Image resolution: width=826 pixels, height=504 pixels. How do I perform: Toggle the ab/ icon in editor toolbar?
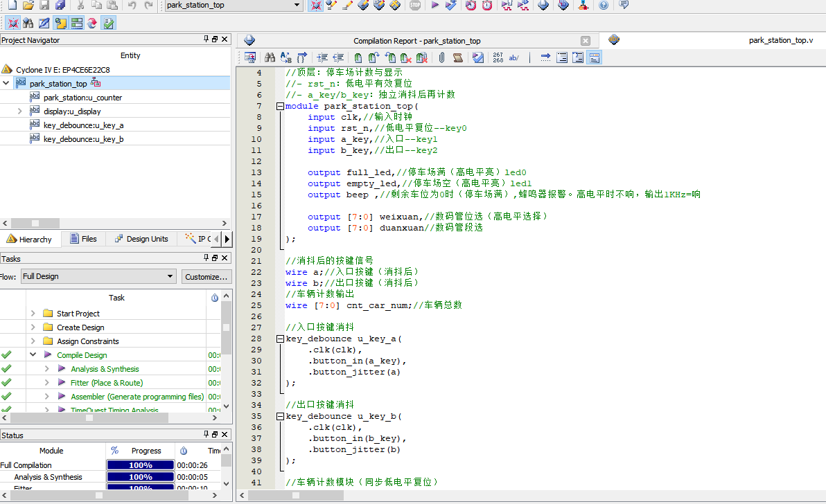513,58
